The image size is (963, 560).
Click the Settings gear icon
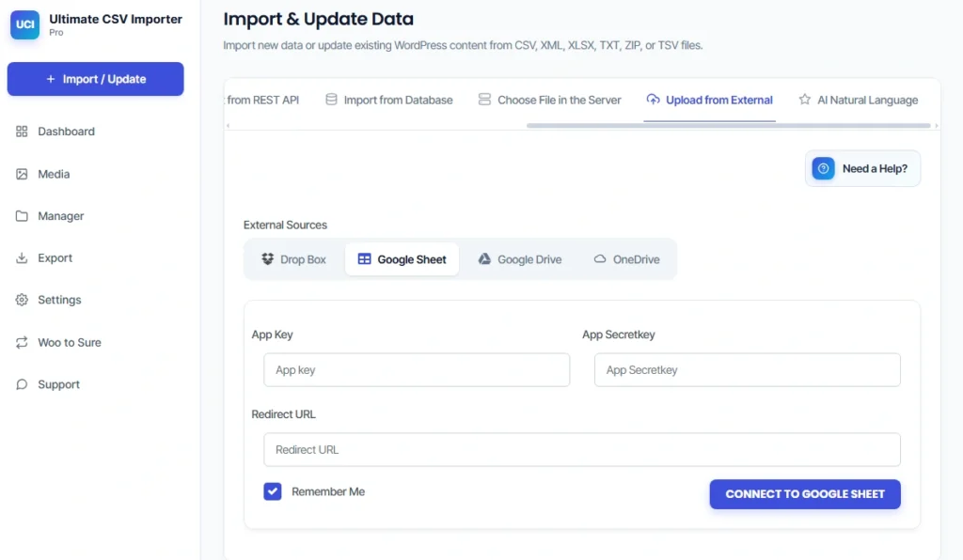point(22,300)
